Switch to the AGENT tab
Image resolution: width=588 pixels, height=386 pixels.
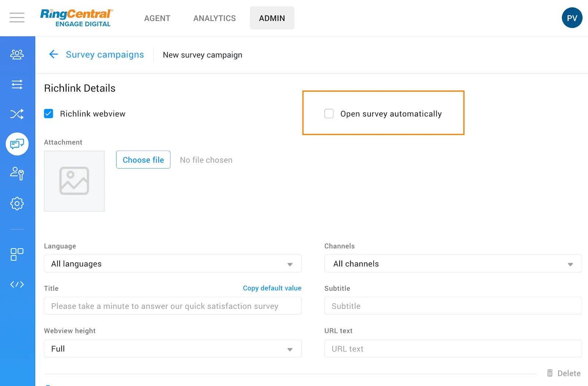click(157, 18)
